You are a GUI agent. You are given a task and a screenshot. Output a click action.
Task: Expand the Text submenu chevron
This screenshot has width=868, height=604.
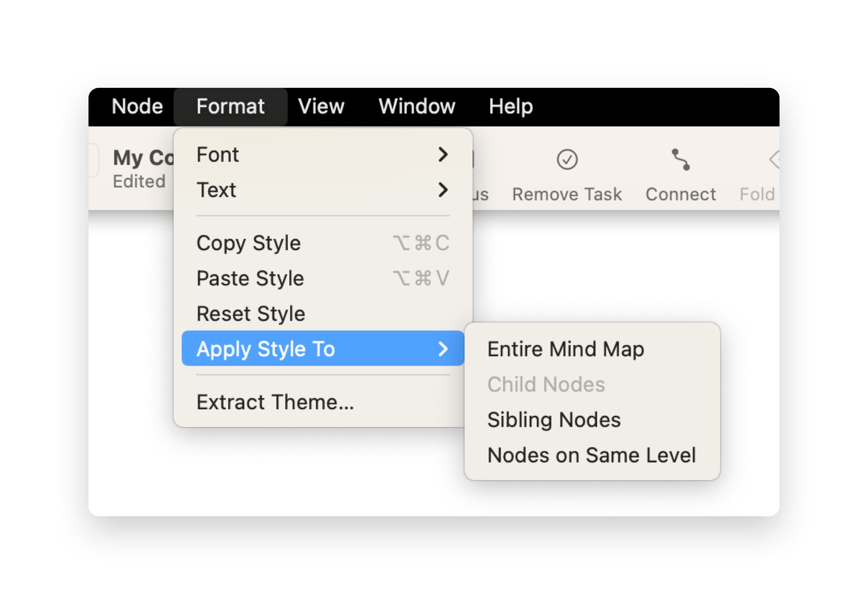click(443, 190)
